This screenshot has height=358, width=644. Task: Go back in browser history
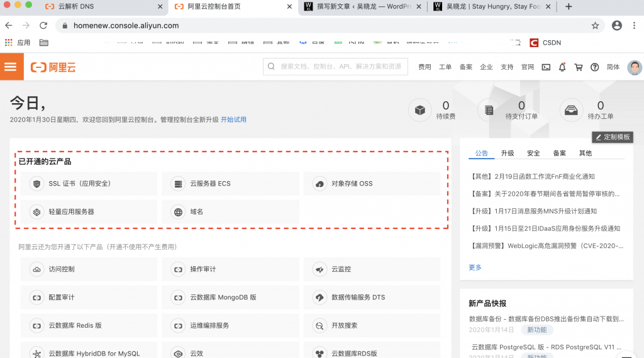click(x=9, y=26)
